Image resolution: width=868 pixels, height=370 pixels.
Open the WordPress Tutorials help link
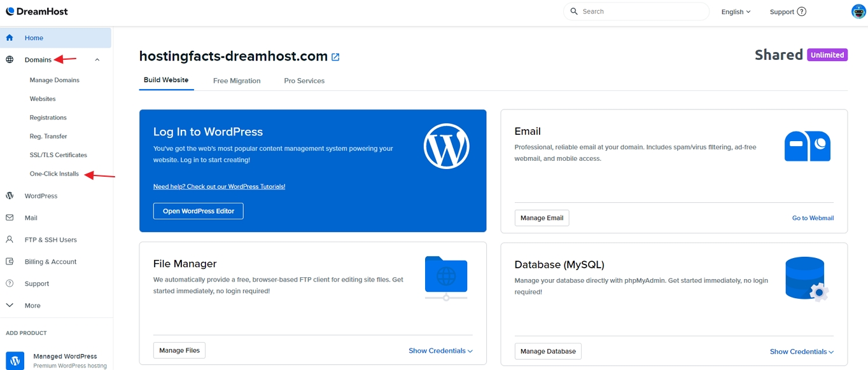220,186
